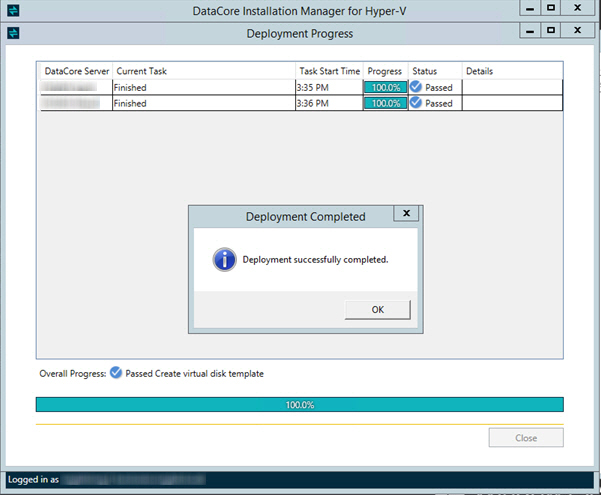Click the Progress column header
Image resolution: width=601 pixels, height=495 pixels.
click(x=385, y=72)
